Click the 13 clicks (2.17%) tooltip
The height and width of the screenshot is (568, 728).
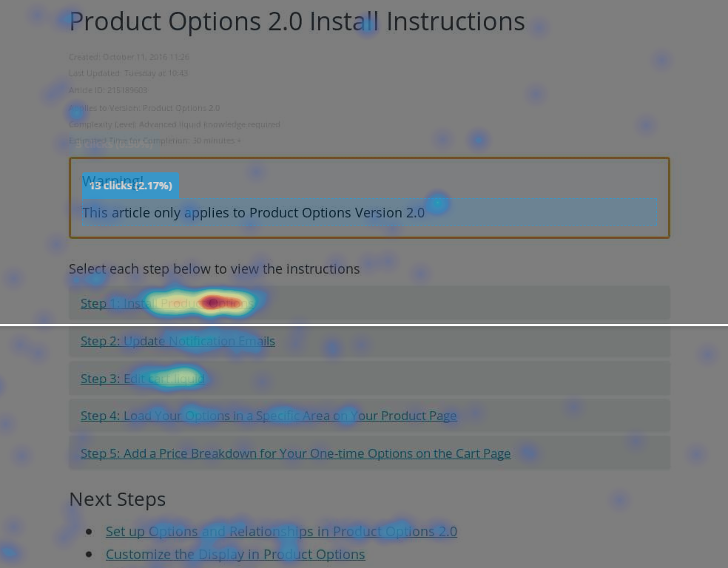(x=131, y=186)
